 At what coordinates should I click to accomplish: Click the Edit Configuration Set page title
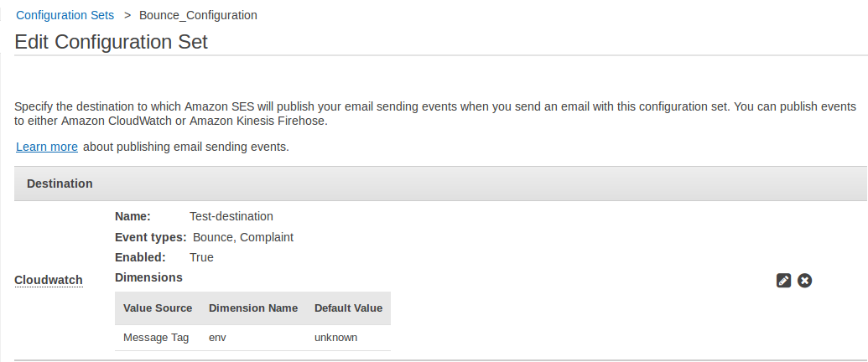(x=112, y=42)
